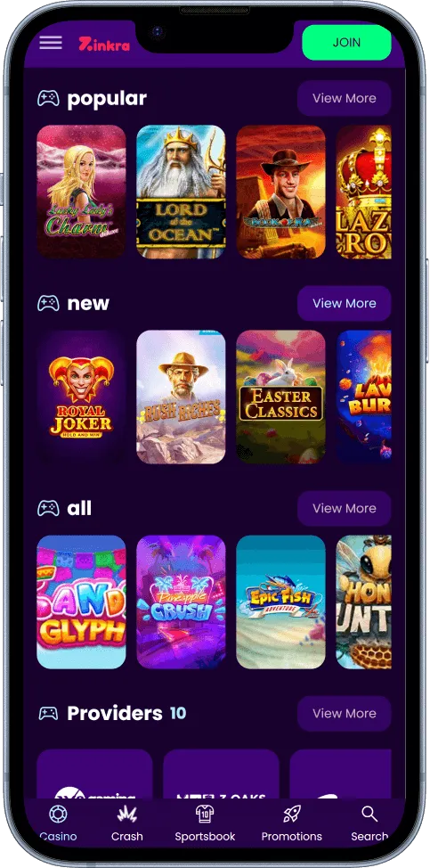430x868 pixels.
Task: View more new games
Action: [345, 303]
